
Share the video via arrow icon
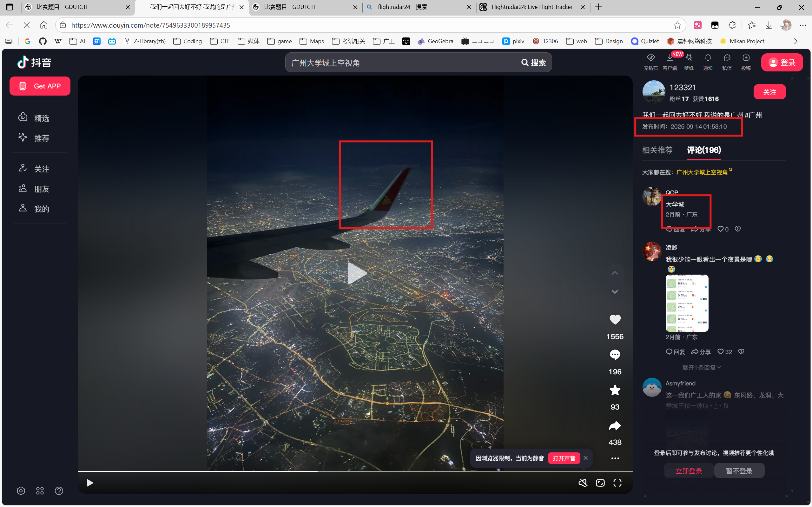tap(615, 425)
